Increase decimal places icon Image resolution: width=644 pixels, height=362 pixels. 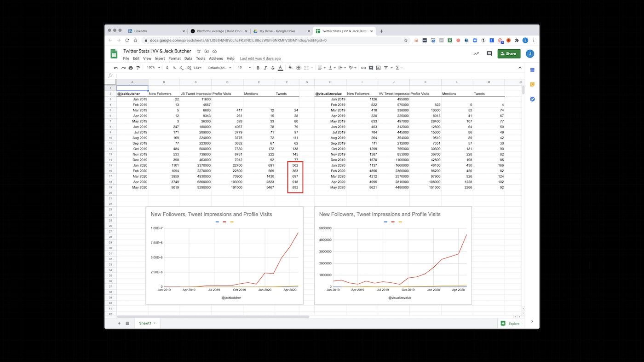click(x=189, y=68)
